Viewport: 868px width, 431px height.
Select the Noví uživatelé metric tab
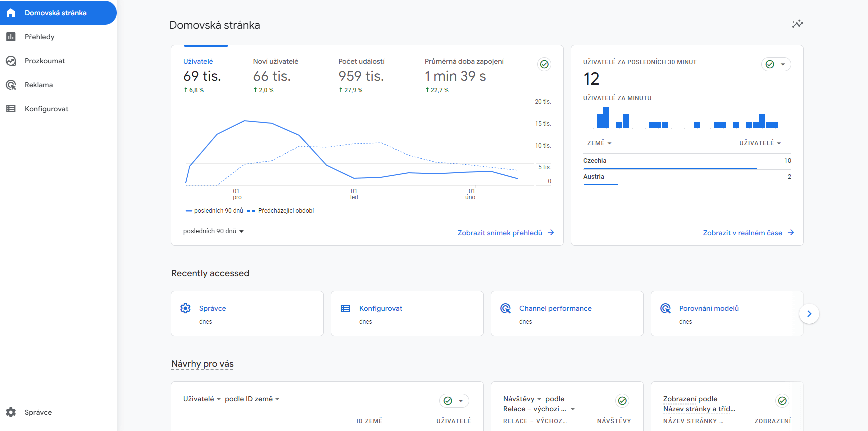point(276,75)
